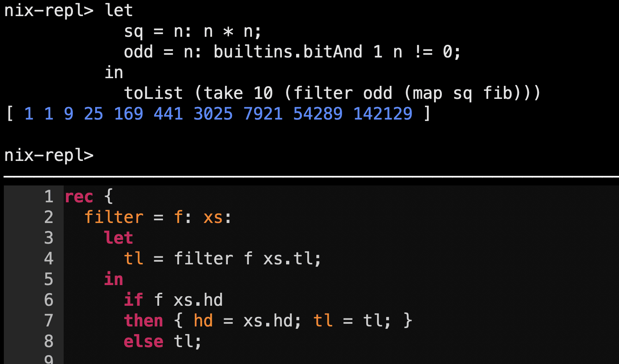Click 'toList' in the repl expression
619x364 pixels.
(153, 93)
